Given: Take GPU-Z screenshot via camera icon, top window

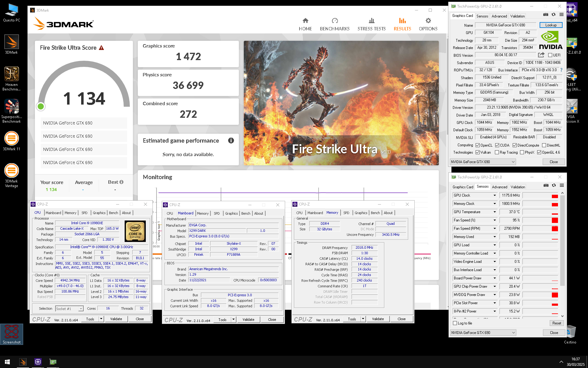Looking at the screenshot, I should click(x=546, y=14).
